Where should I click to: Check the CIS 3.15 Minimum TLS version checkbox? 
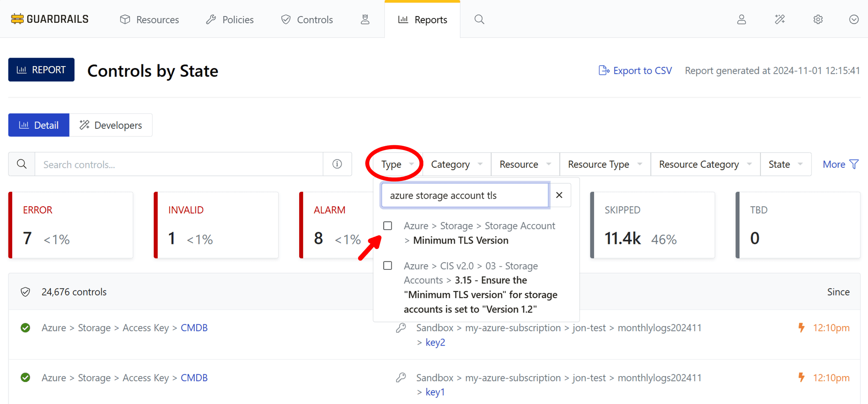387,266
